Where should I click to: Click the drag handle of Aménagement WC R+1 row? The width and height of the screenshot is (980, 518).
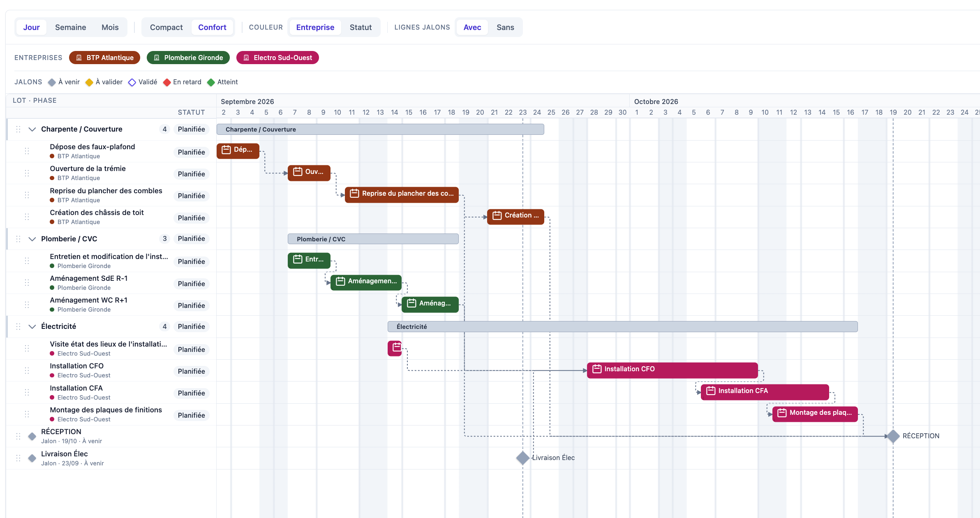[27, 305]
